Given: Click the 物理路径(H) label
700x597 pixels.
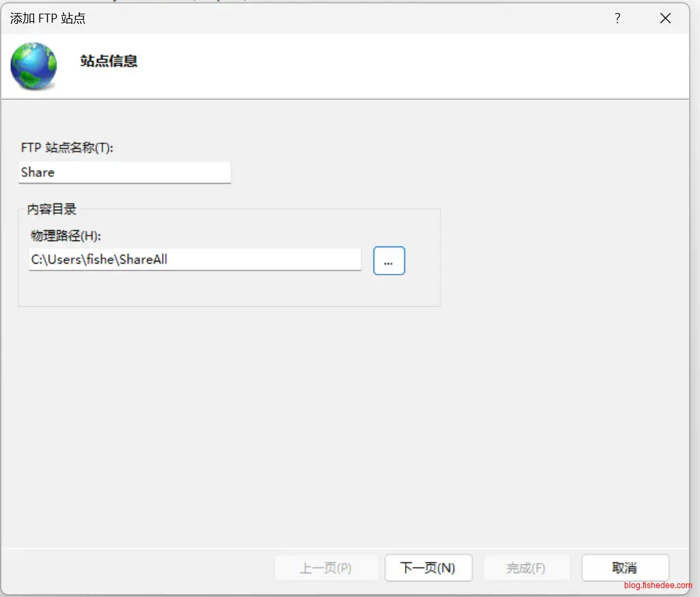Looking at the screenshot, I should pos(66,236).
